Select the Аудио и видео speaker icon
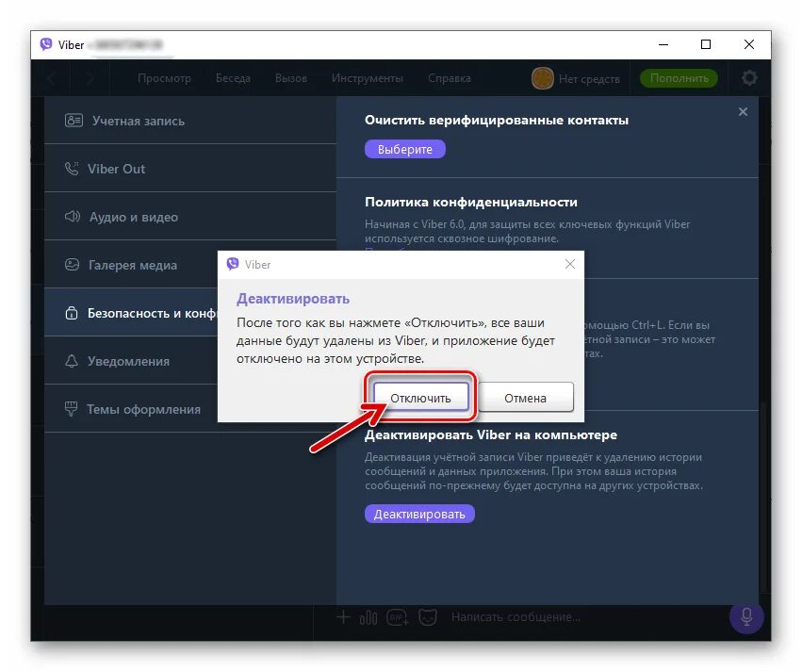 coord(73,217)
